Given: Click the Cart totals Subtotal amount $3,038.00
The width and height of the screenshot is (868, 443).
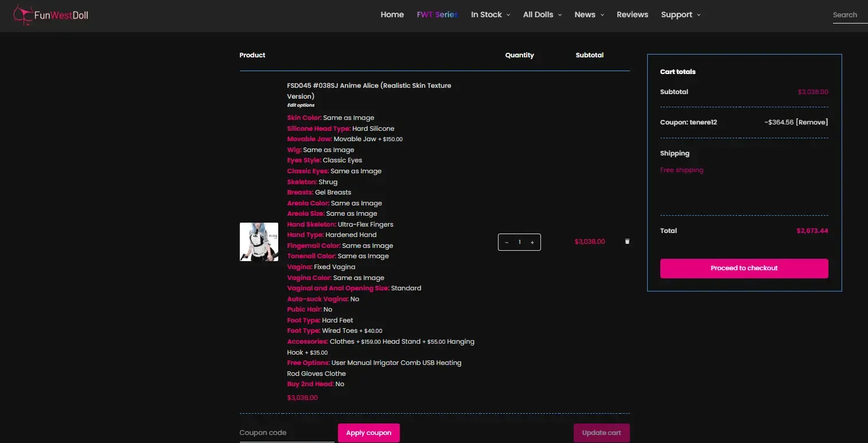Looking at the screenshot, I should (x=813, y=92).
